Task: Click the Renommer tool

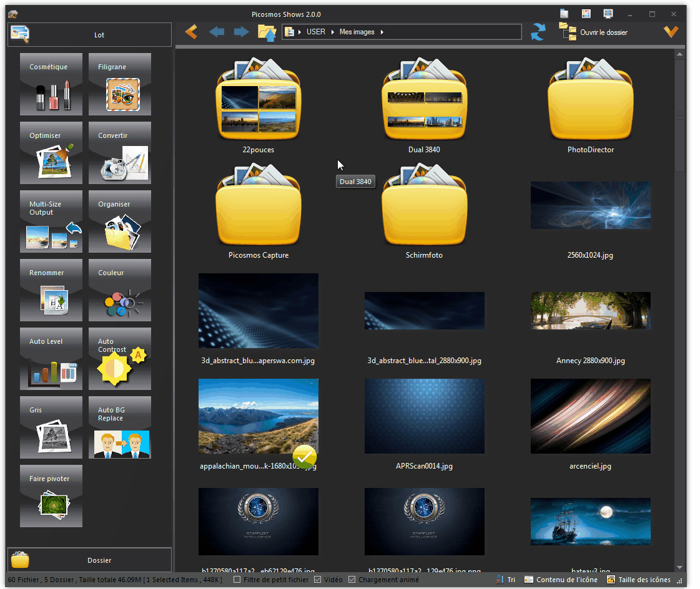Action: [x=51, y=291]
